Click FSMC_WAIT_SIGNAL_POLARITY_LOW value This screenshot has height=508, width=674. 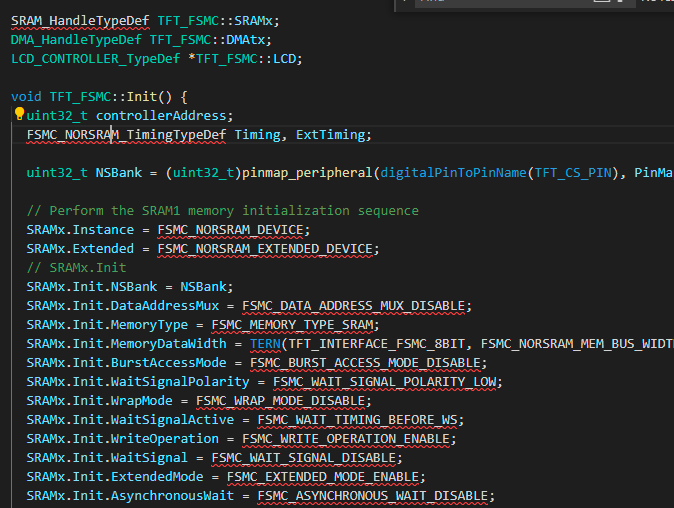[x=384, y=382]
